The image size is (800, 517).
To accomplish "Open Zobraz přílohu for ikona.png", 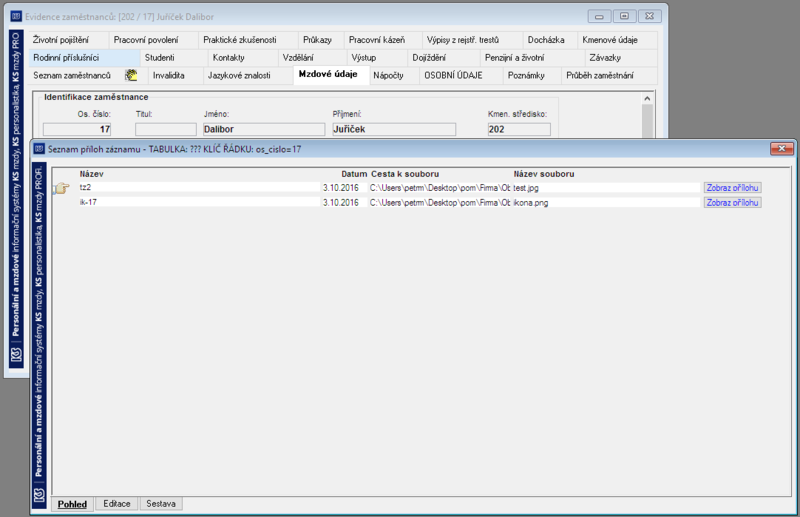I will point(732,203).
